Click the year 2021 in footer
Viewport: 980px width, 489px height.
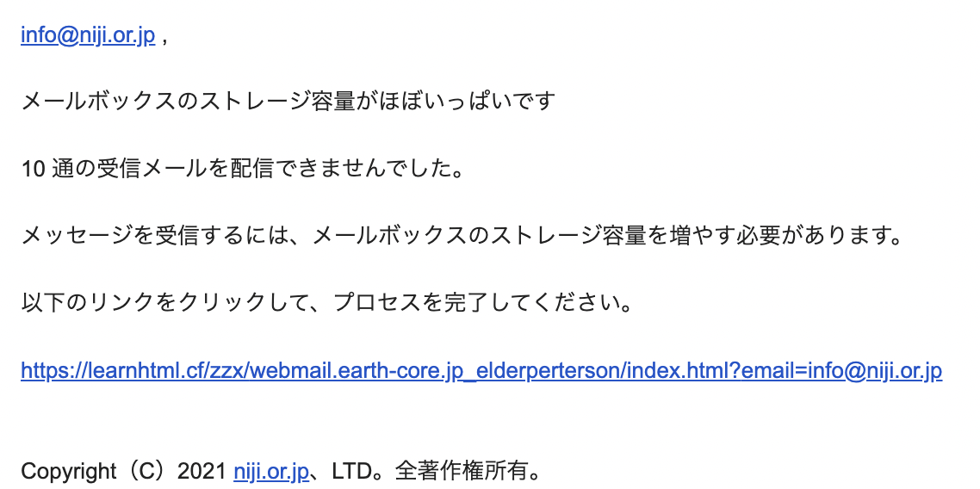coord(202,471)
